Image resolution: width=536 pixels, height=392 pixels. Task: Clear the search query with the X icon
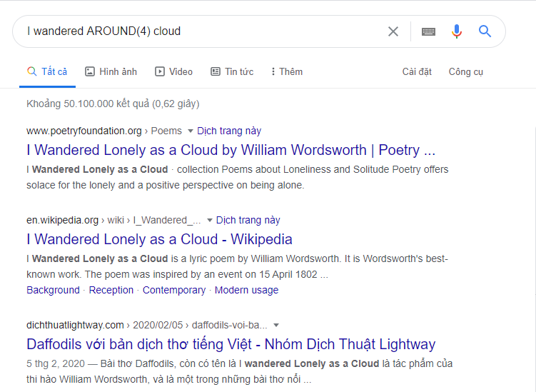pos(393,31)
